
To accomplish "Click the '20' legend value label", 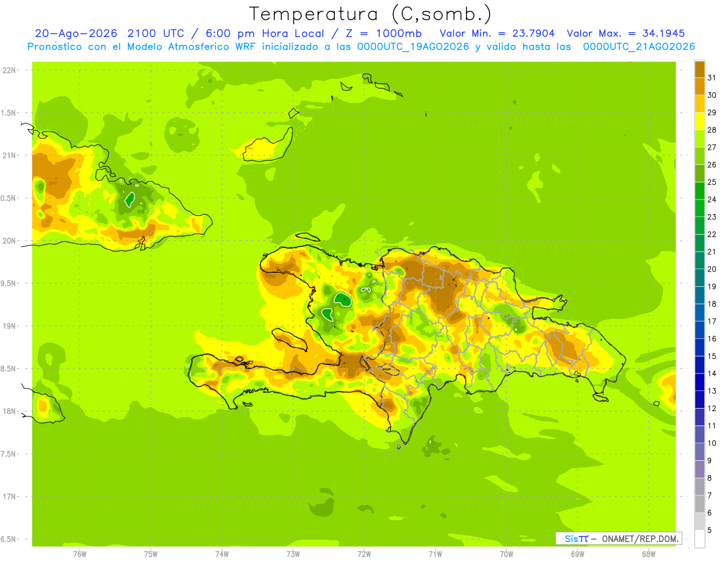I will [712, 269].
